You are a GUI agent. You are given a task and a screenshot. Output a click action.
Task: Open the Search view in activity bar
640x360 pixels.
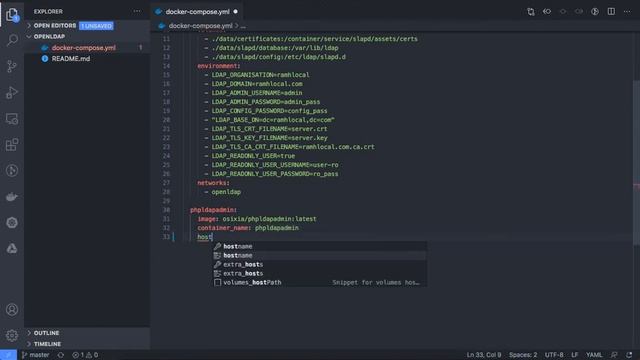point(12,40)
